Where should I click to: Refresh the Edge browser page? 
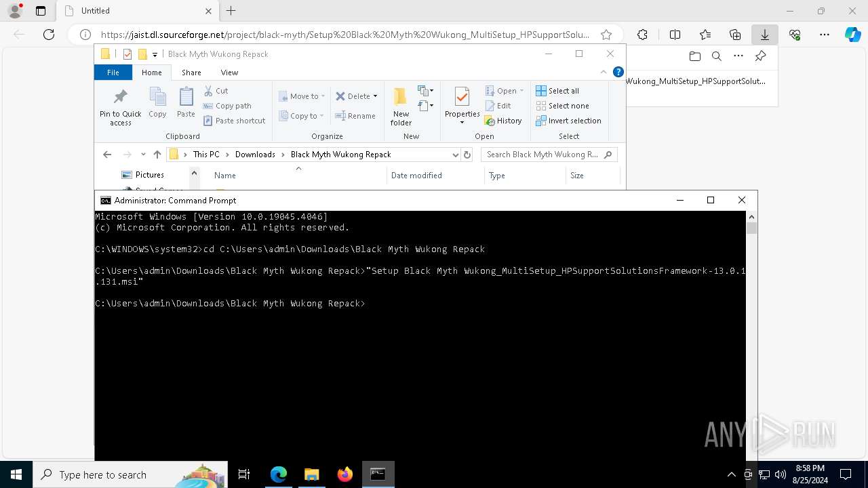coord(49,35)
